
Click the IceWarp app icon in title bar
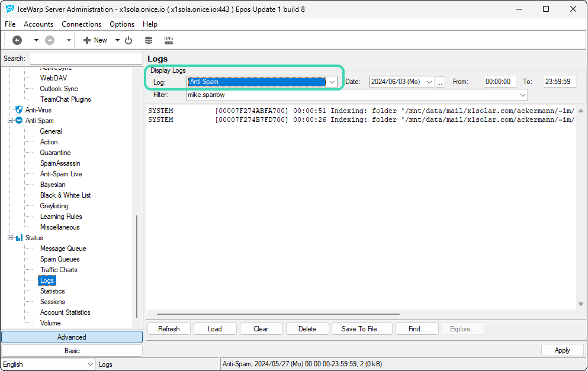(x=9, y=9)
